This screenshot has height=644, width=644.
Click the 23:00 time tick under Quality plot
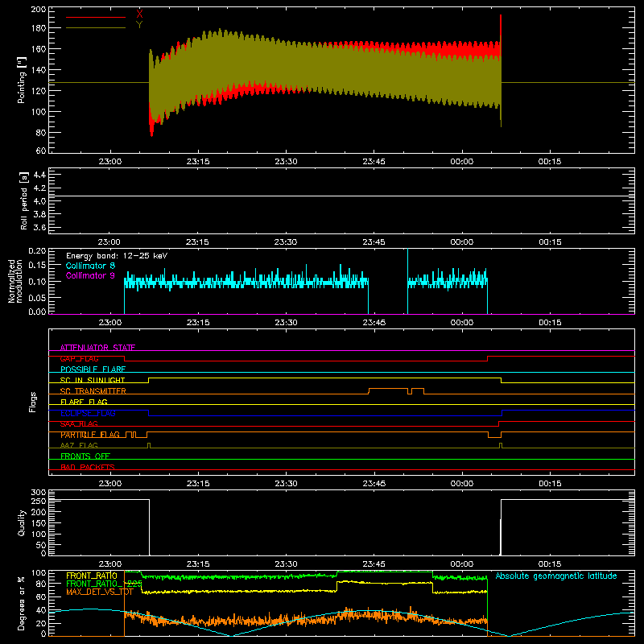click(110, 564)
